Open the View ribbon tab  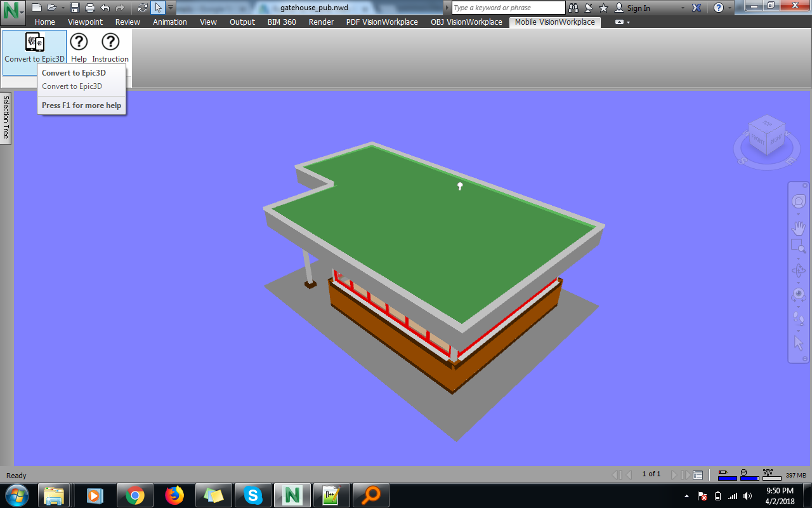(x=208, y=22)
